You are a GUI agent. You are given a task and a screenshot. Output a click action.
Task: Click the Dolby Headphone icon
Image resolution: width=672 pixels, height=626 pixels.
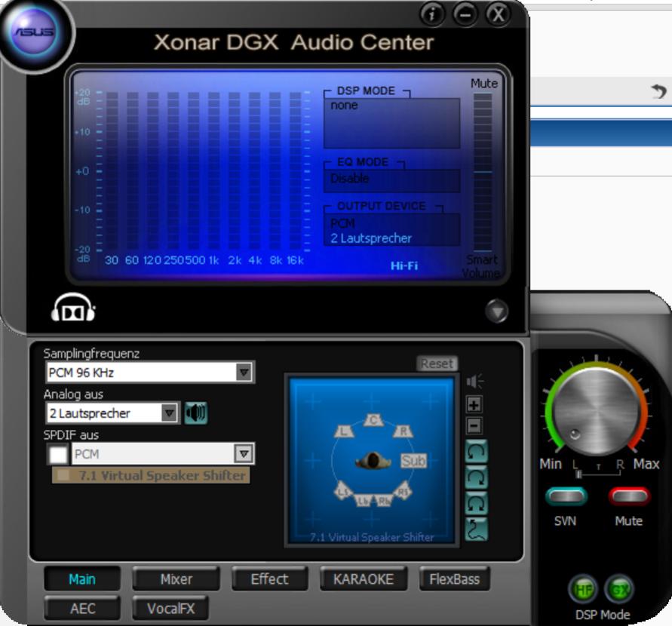(73, 308)
